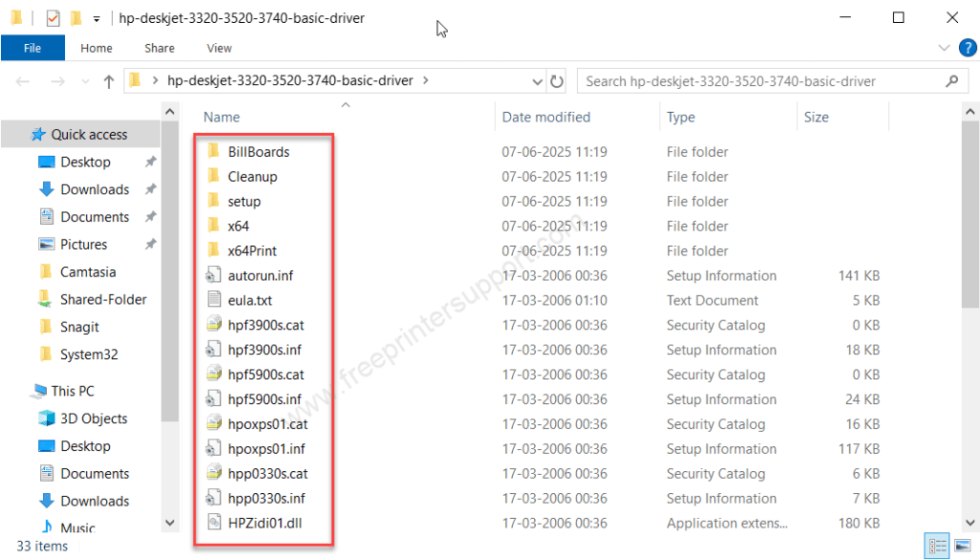This screenshot has height=560, width=980.
Task: Open System32 in navigation pane
Action: coord(88,354)
